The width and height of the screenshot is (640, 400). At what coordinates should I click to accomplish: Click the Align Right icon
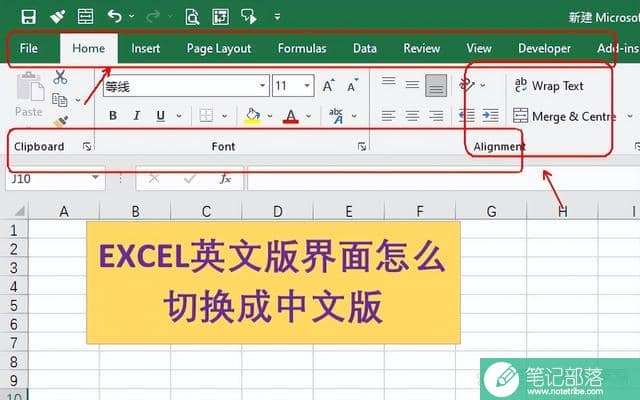coord(436,116)
